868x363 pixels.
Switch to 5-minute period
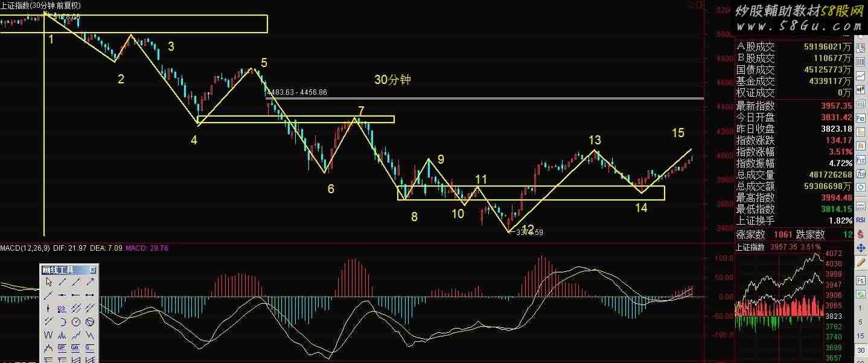click(x=860, y=321)
